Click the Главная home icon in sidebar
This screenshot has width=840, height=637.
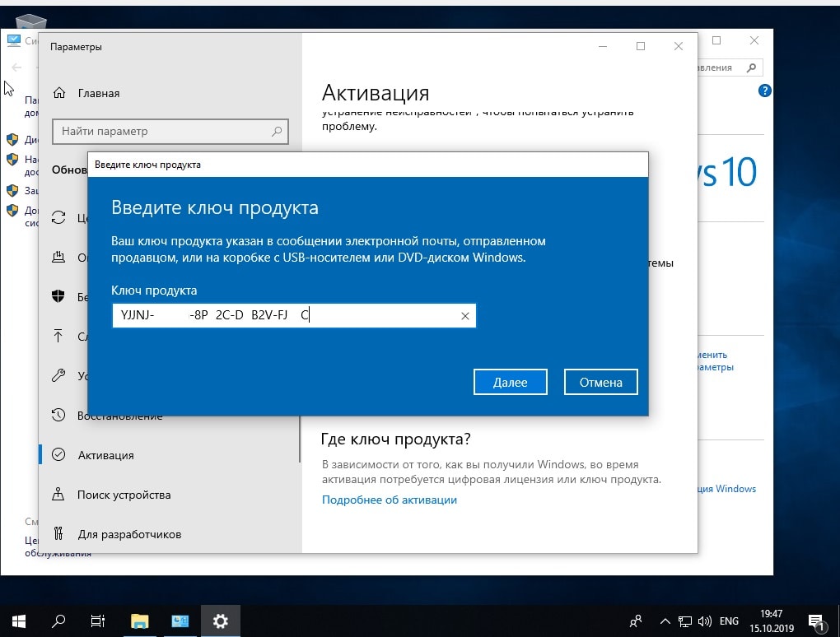(58, 93)
